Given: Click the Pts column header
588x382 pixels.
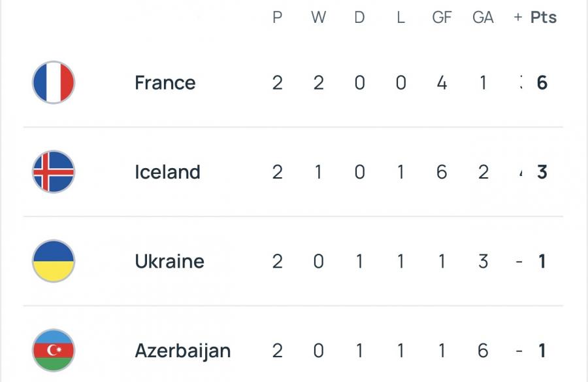Looking at the screenshot, I should pyautogui.click(x=543, y=18).
